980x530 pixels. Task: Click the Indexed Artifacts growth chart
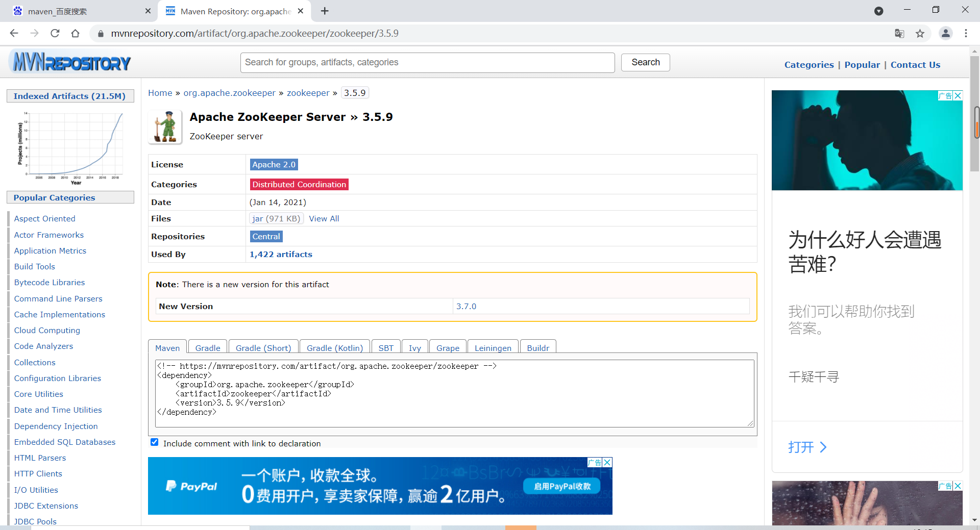(70, 147)
